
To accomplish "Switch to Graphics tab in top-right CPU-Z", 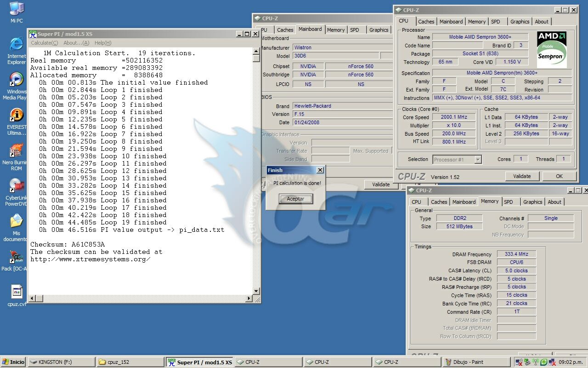I will pos(520,22).
